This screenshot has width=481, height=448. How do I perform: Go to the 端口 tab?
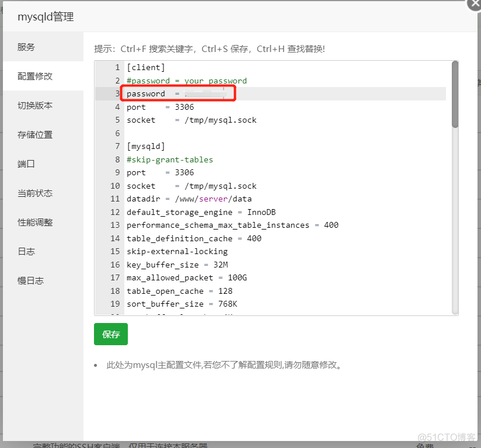coord(26,164)
